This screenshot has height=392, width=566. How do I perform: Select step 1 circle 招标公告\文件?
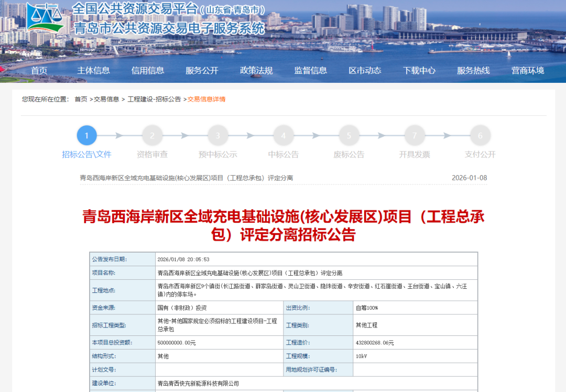(x=86, y=135)
